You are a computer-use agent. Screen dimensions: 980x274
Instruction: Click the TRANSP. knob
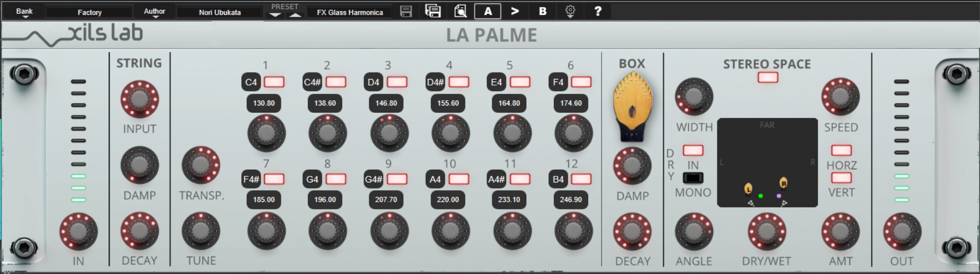pyautogui.click(x=201, y=165)
